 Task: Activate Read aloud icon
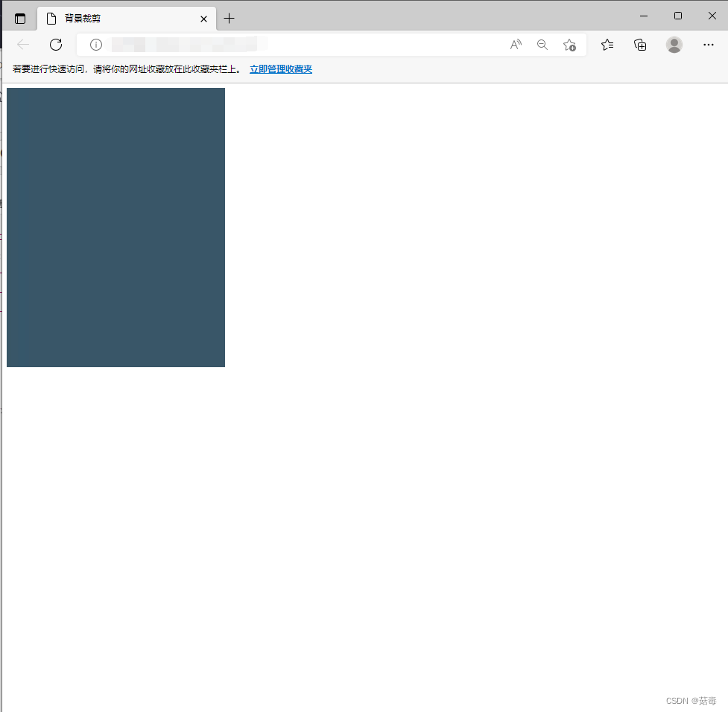click(x=516, y=45)
